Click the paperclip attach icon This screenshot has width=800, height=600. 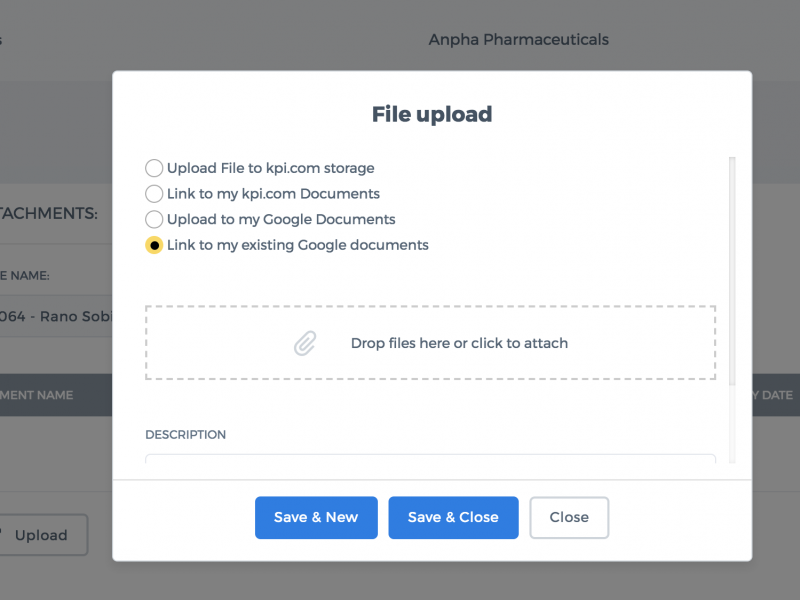(305, 343)
